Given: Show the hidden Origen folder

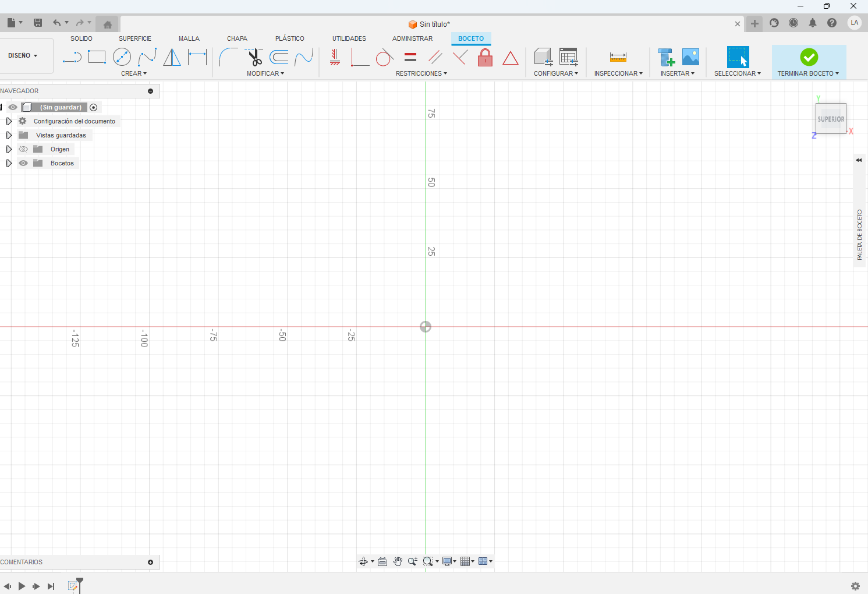Looking at the screenshot, I should [x=23, y=149].
